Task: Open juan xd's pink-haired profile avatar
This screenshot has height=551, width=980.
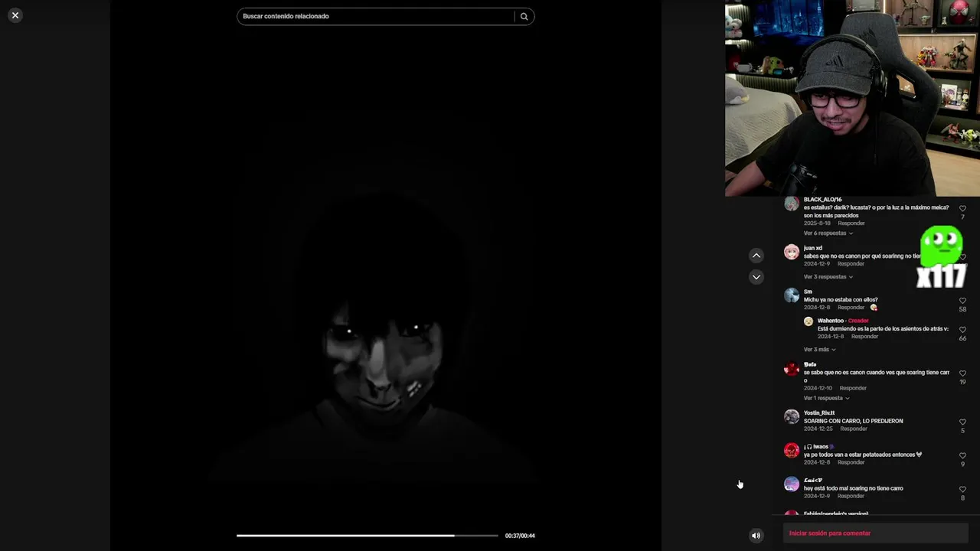Action: point(792,252)
